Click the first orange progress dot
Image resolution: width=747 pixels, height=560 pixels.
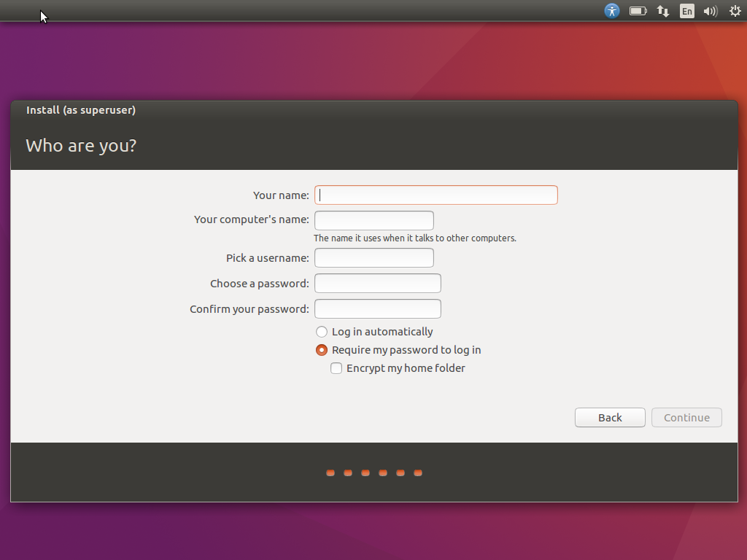click(x=330, y=472)
